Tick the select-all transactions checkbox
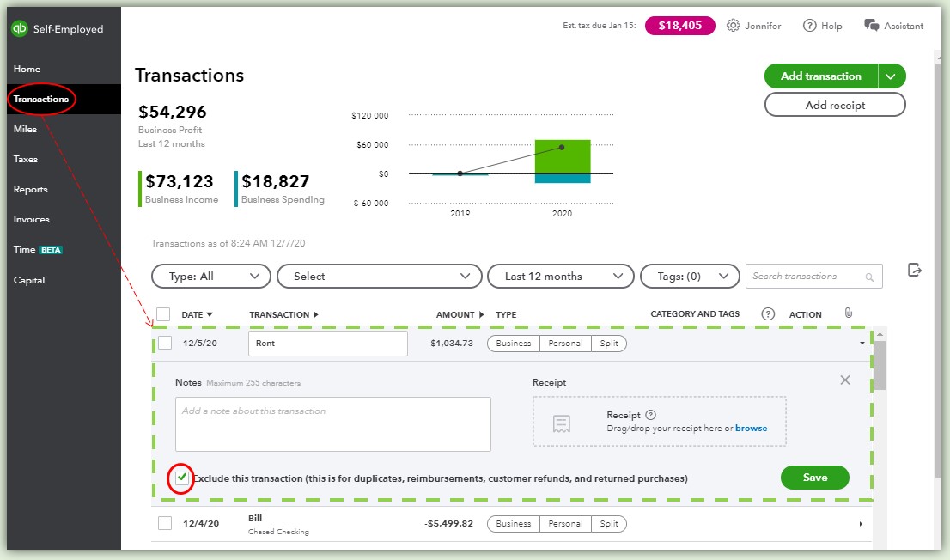The image size is (950, 560). [x=163, y=314]
